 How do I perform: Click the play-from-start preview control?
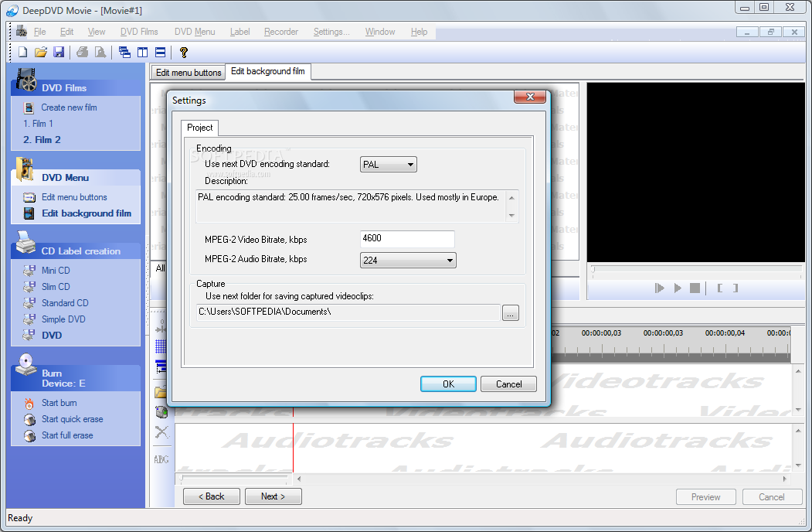(x=659, y=288)
